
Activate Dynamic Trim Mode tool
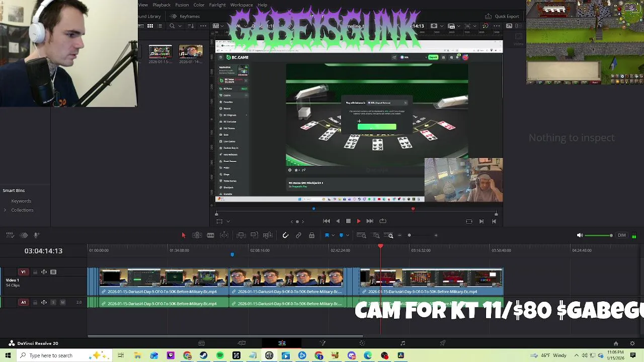click(210, 235)
